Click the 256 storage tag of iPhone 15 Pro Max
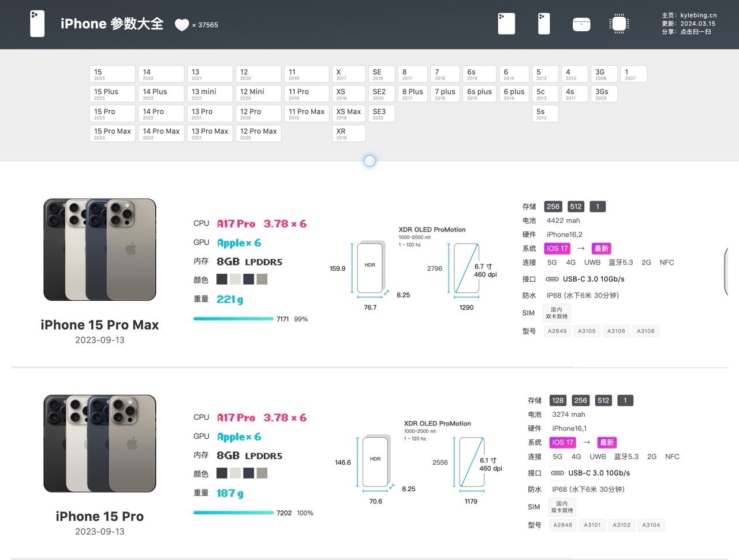 [x=553, y=207]
